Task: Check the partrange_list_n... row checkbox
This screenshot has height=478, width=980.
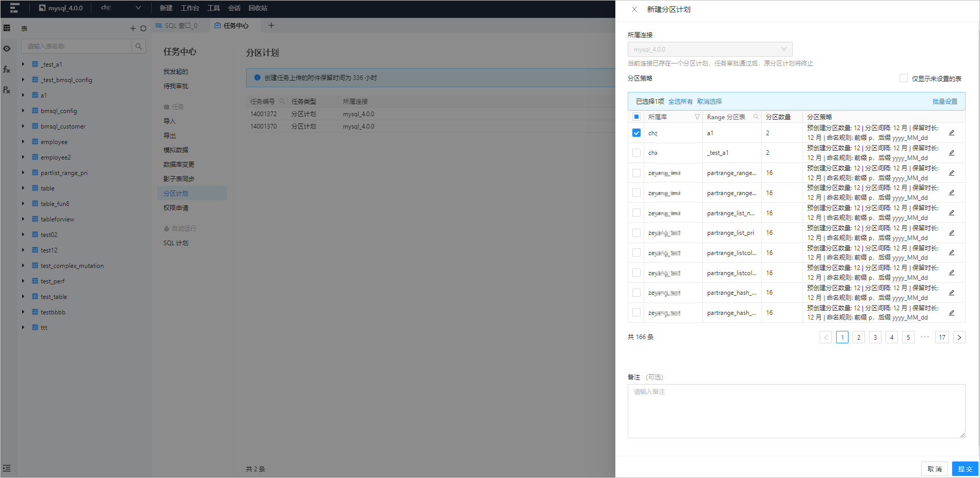Action: point(636,213)
